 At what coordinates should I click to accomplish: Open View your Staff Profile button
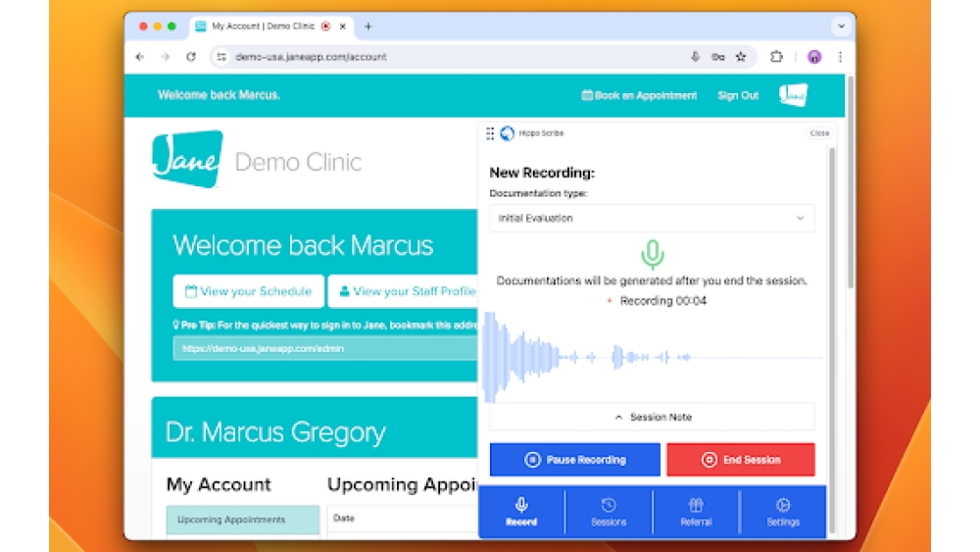point(405,291)
